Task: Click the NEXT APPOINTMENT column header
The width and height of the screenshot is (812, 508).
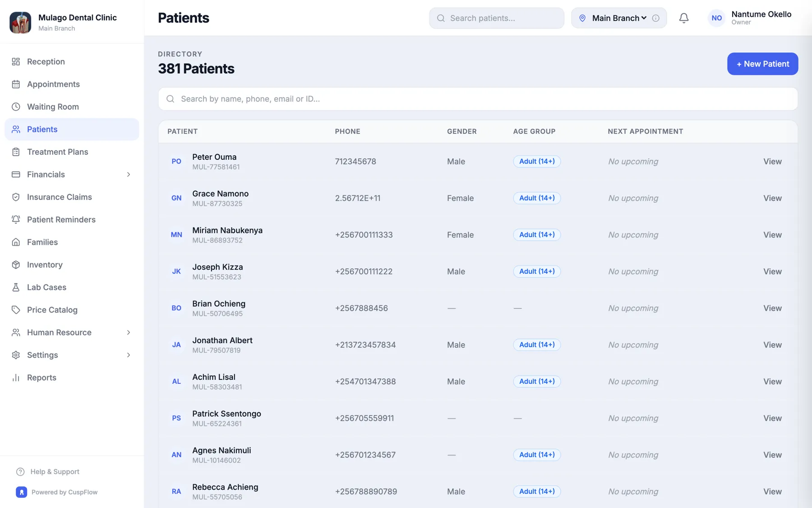Action: pyautogui.click(x=646, y=131)
